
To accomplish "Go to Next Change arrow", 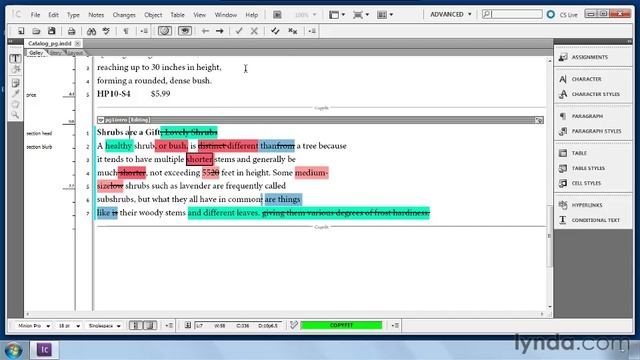I will [220, 31].
